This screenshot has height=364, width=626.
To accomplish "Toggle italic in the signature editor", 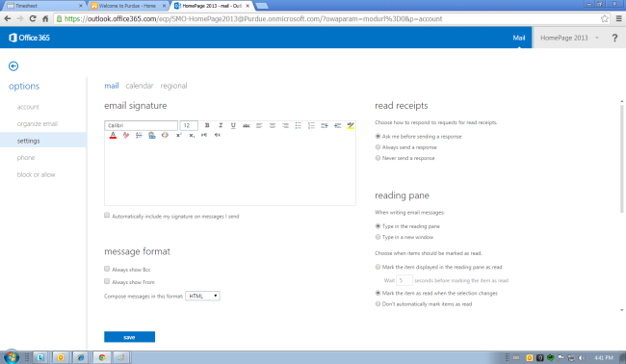I will click(220, 125).
